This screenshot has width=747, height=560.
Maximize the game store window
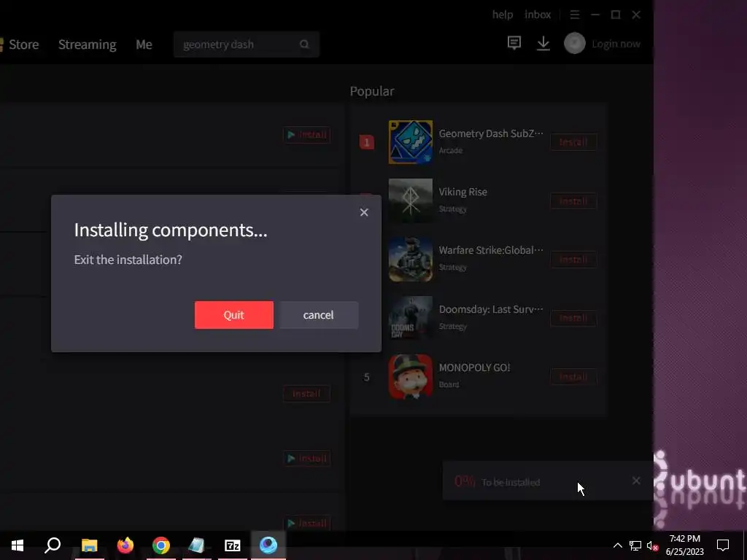(616, 15)
